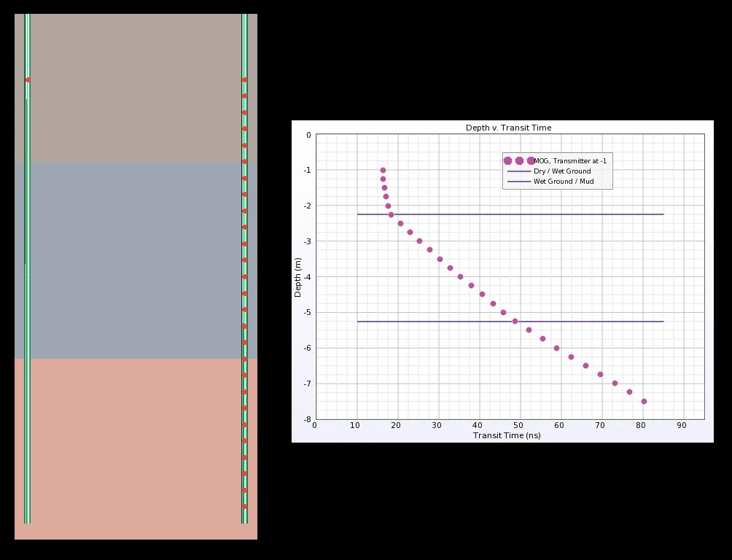The image size is (732, 560).
Task: Select the data point at depth -5 m
Action: tap(503, 313)
